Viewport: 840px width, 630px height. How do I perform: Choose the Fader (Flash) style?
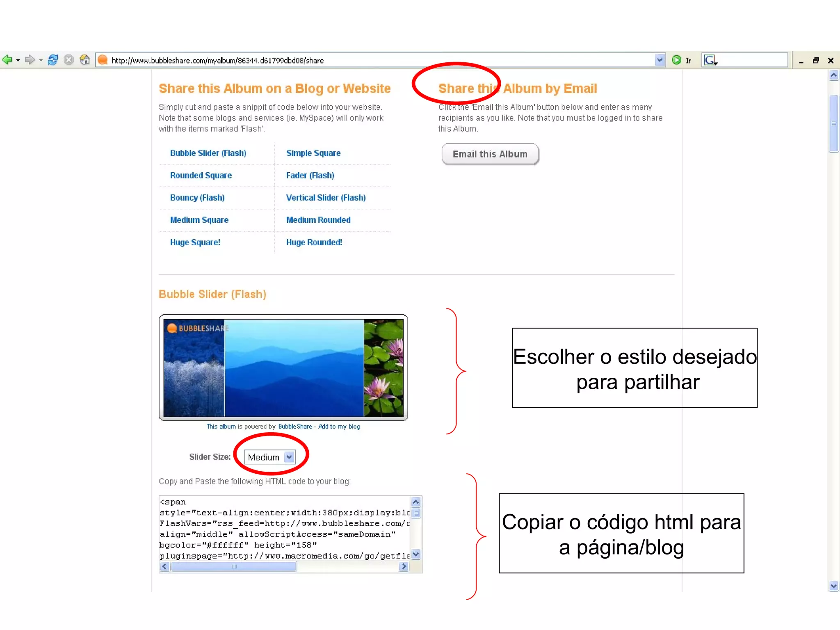pos(310,175)
